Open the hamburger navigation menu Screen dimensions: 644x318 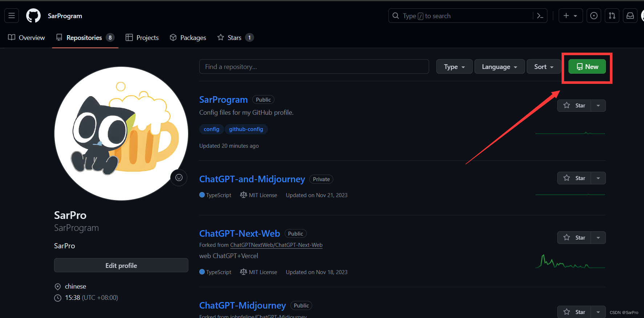click(12, 16)
